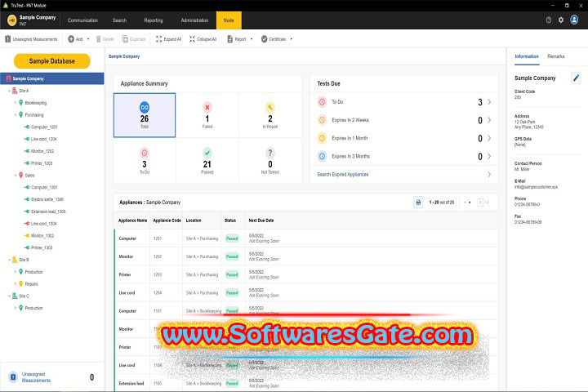Viewport: 588px width, 392px height.
Task: Click Expand All in toolbar
Action: (x=168, y=39)
